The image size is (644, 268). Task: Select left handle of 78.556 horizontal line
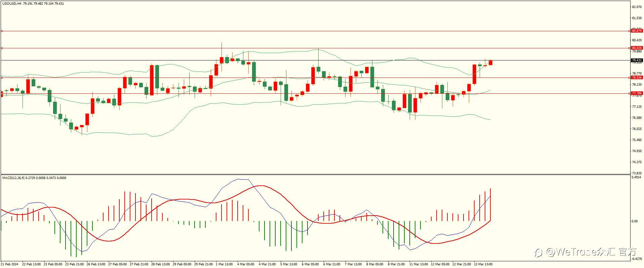(2, 78)
